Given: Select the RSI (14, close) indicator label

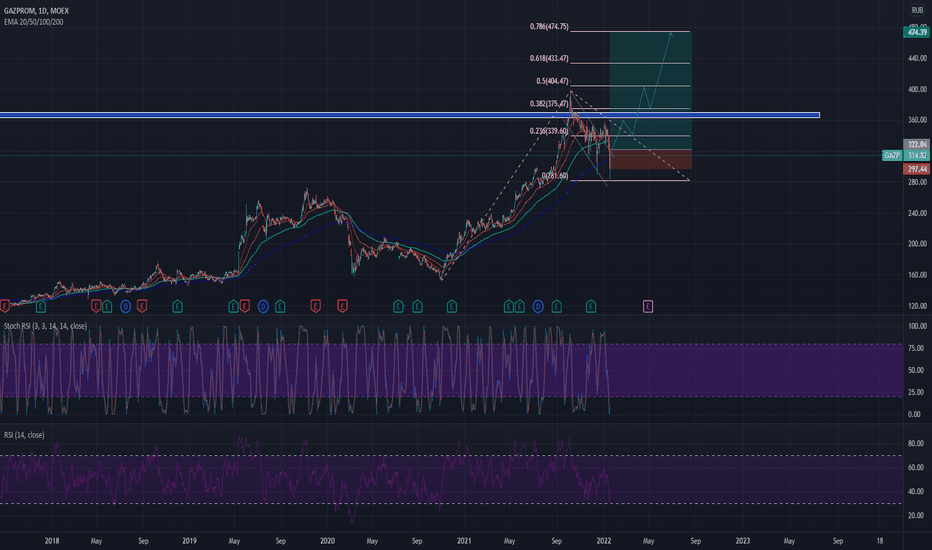Looking at the screenshot, I should tap(24, 435).
